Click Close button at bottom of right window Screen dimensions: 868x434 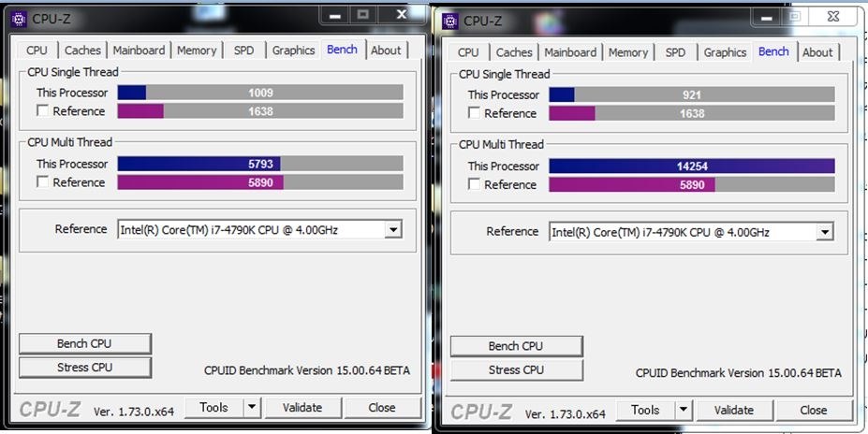click(814, 411)
